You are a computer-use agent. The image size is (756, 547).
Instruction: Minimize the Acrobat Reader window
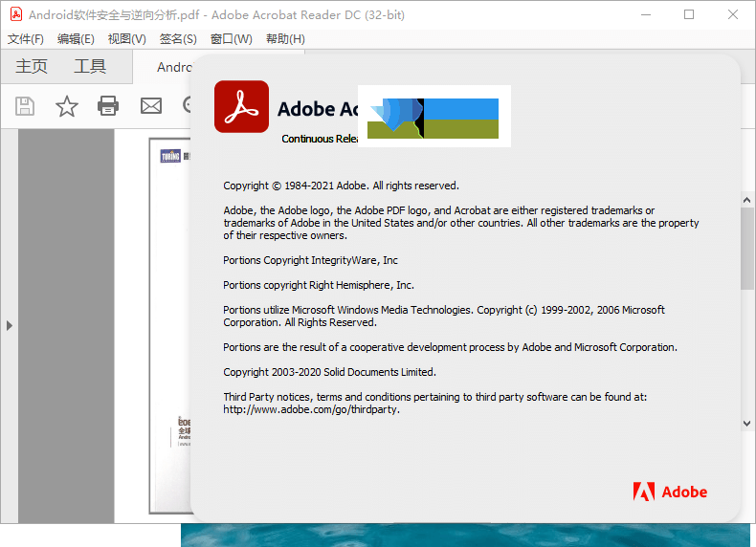(x=646, y=15)
